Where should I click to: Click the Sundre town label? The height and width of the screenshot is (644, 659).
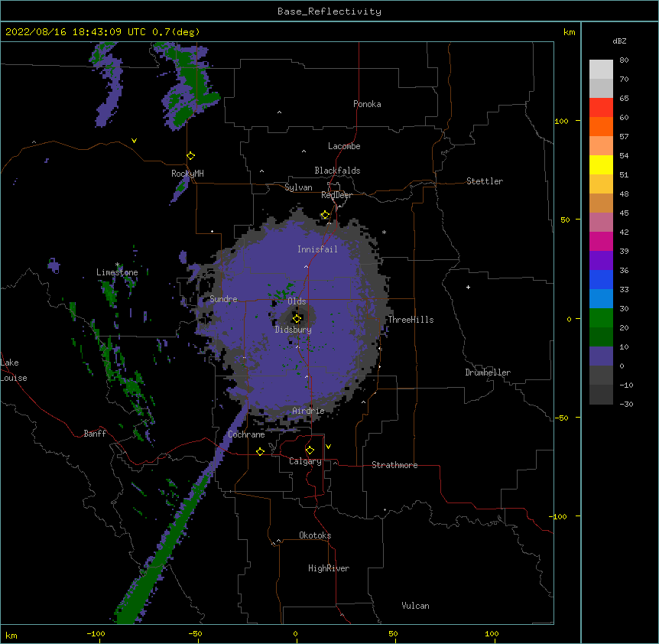click(223, 299)
